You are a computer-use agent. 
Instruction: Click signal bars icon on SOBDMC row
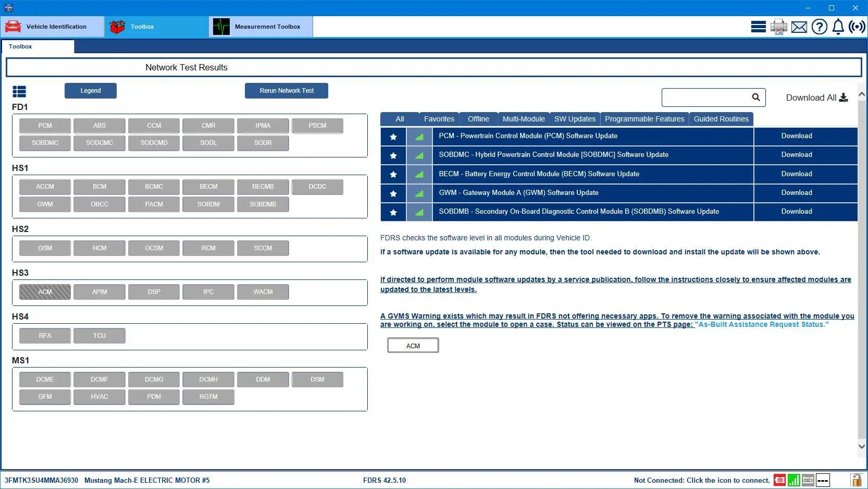click(x=419, y=155)
